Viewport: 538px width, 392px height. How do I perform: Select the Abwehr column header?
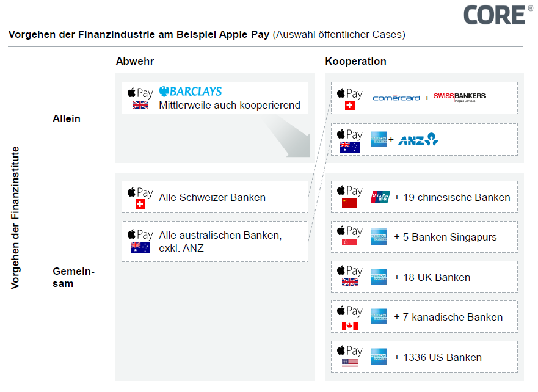click(x=135, y=62)
